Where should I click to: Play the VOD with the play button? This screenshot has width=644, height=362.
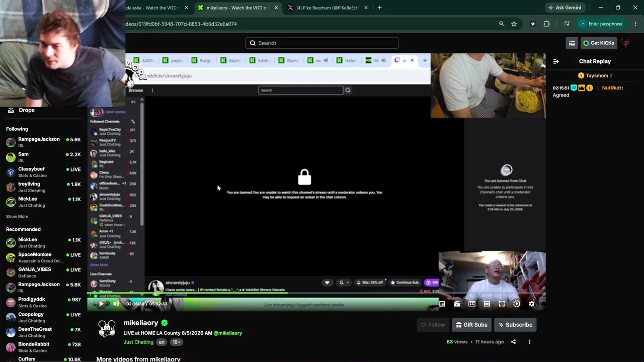[101, 304]
